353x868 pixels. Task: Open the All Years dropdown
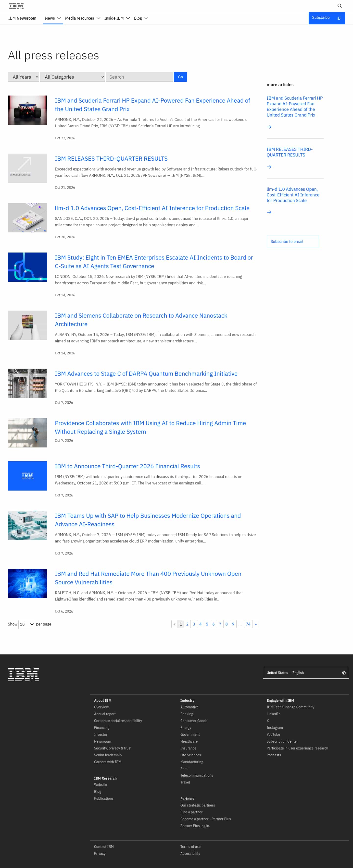[23, 77]
